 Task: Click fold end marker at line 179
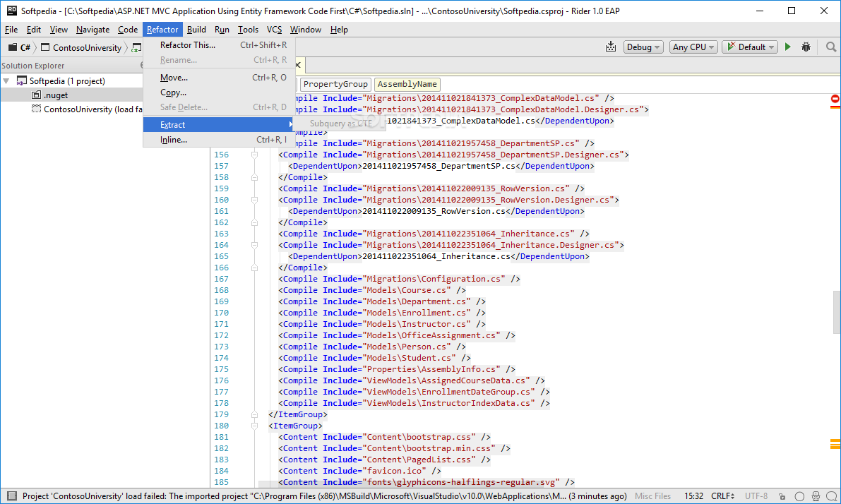pyautogui.click(x=255, y=414)
